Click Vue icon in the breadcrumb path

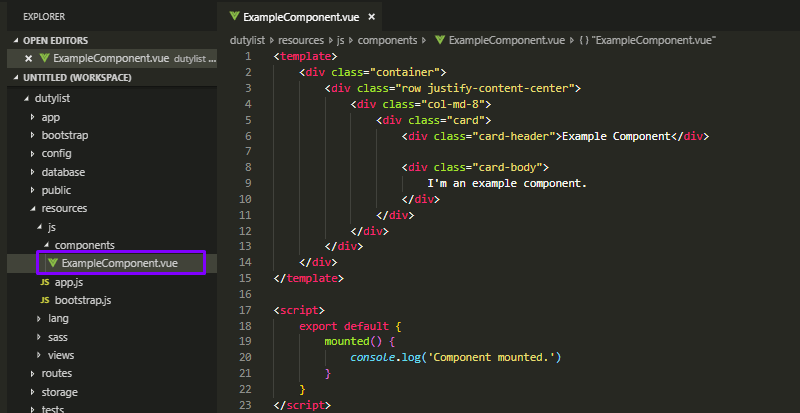coord(440,40)
